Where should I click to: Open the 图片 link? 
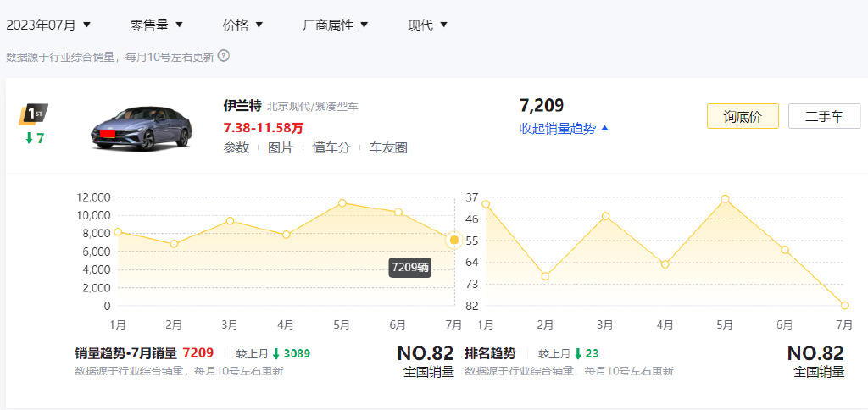280,147
